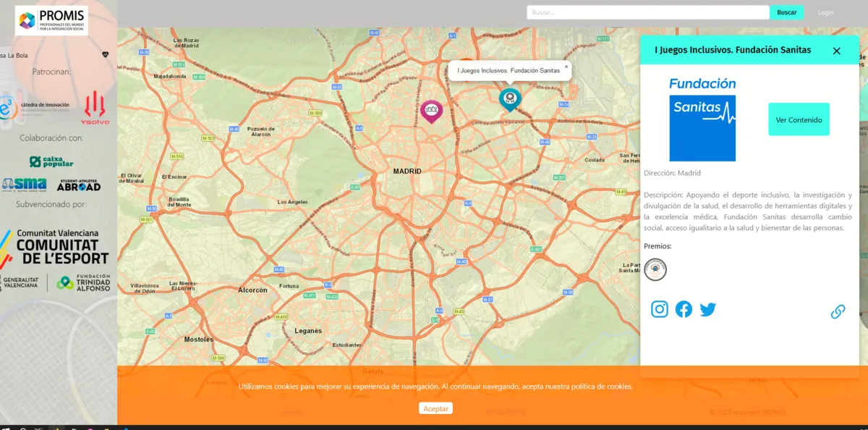868x430 pixels.
Task: Open the Login link
Action: (x=825, y=12)
